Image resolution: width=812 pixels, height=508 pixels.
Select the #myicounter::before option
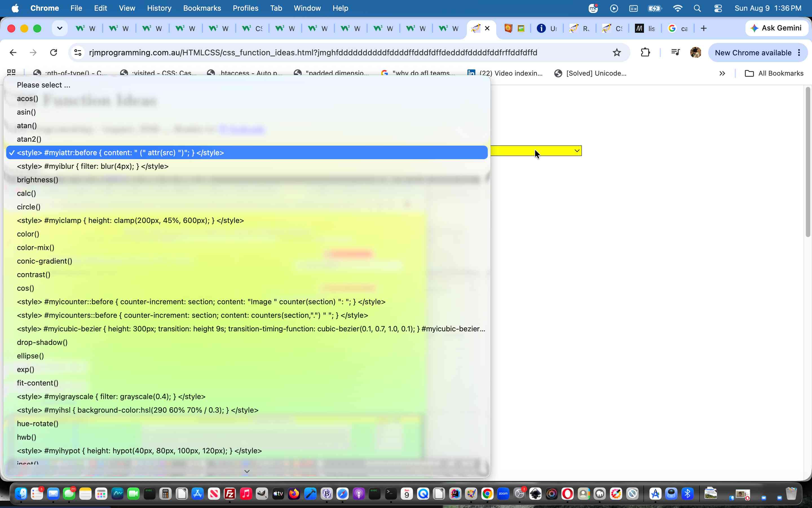[x=247, y=302]
